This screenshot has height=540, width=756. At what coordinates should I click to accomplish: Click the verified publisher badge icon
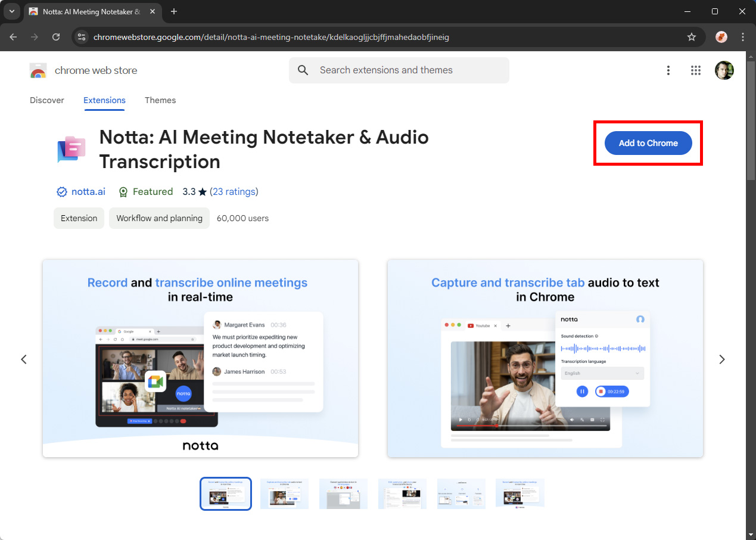pos(61,192)
